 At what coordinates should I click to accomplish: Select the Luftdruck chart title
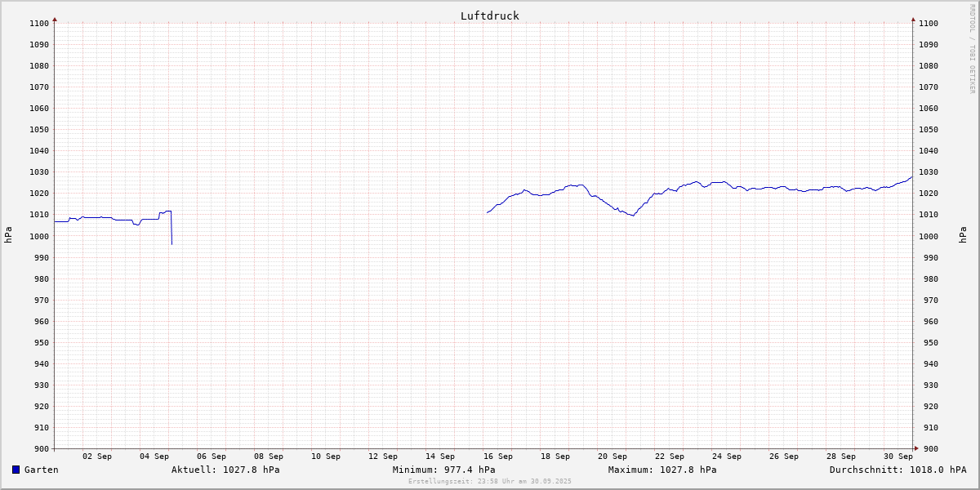(489, 16)
